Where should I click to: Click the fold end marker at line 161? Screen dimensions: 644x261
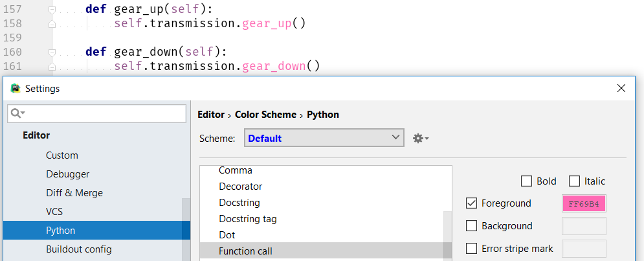(52, 67)
